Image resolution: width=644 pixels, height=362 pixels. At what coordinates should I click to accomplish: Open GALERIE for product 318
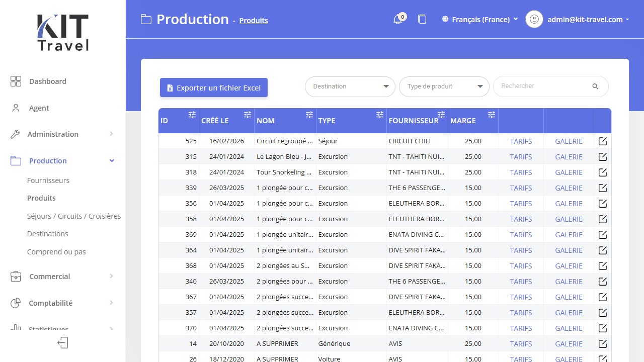click(x=569, y=172)
